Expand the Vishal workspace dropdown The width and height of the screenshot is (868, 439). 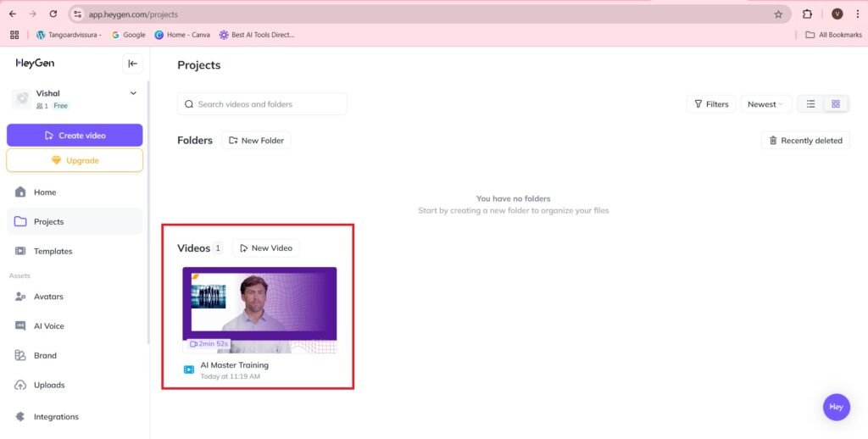click(133, 93)
